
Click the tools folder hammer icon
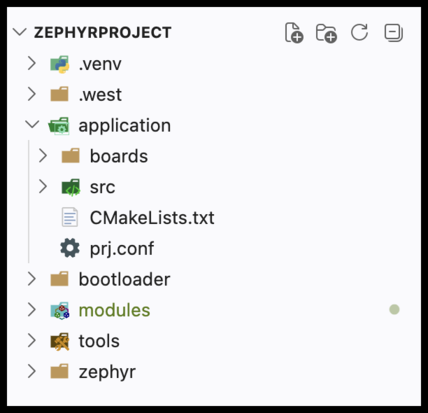pos(60,341)
